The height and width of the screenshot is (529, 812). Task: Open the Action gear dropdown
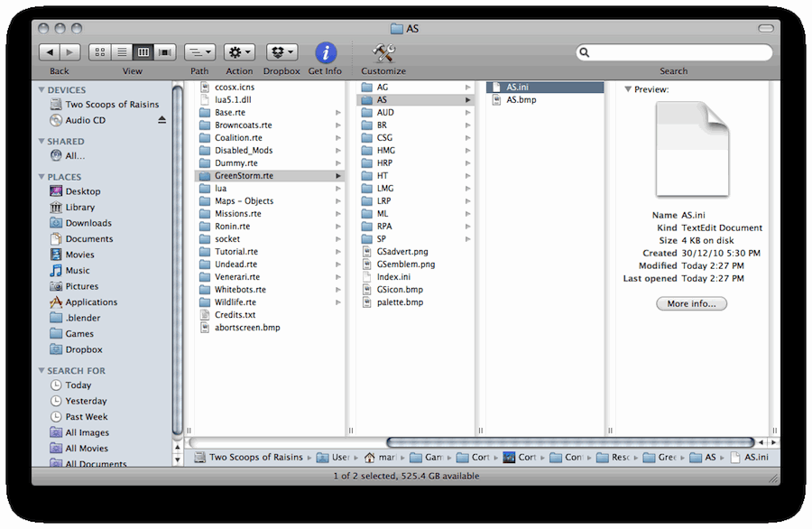239,53
